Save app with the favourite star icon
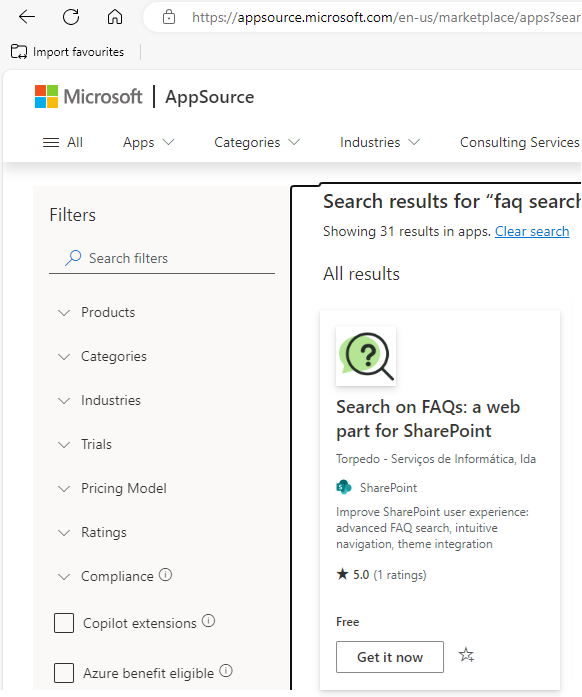Screen dimensions: 582x697 click(466, 655)
